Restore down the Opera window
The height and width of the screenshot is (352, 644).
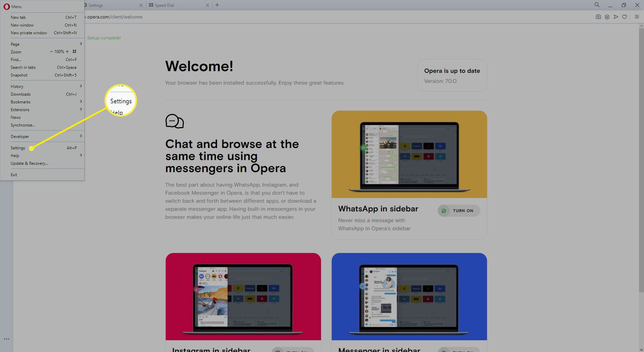(x=624, y=5)
